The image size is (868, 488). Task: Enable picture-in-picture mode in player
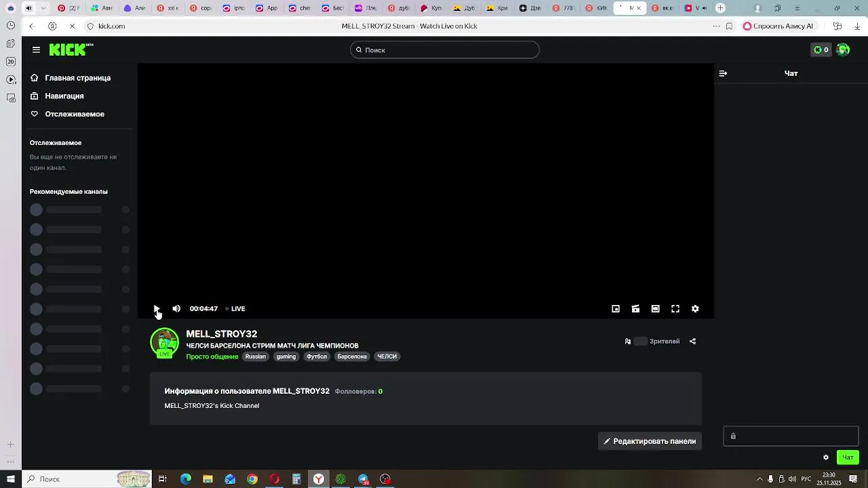pyautogui.click(x=616, y=308)
